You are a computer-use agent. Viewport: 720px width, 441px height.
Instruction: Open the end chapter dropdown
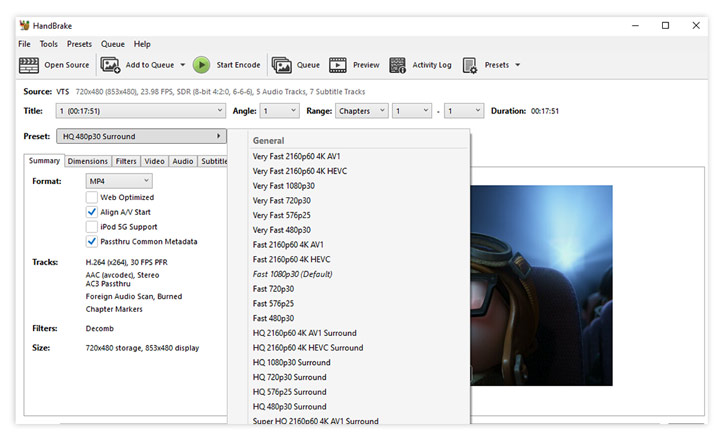pos(464,111)
